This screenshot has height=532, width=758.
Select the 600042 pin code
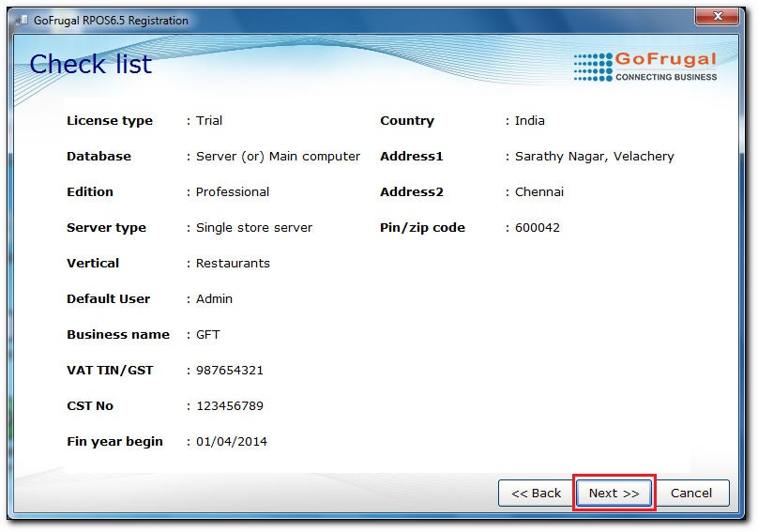click(x=538, y=228)
